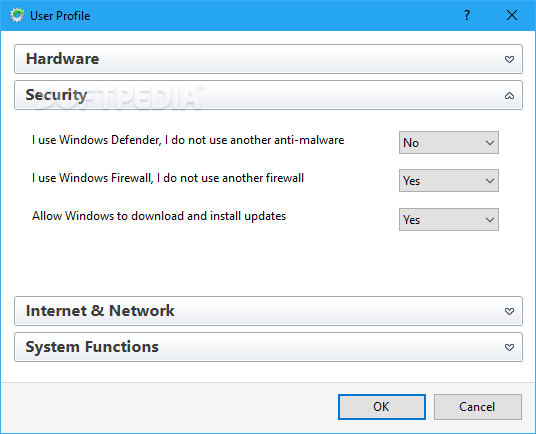Open the Windows Defender No dropdown

coord(448,143)
